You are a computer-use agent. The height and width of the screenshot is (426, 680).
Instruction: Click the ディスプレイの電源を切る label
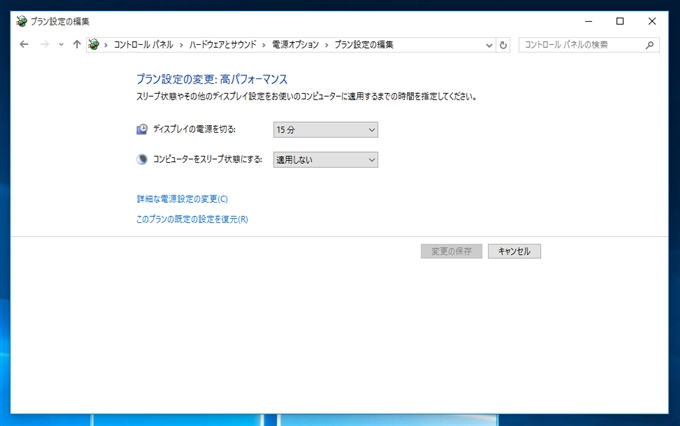[194, 129]
